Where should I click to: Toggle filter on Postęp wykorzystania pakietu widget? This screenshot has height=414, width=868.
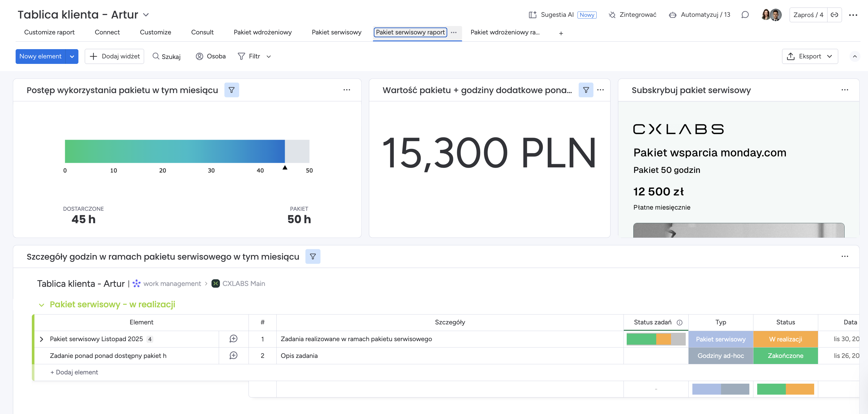coord(231,90)
